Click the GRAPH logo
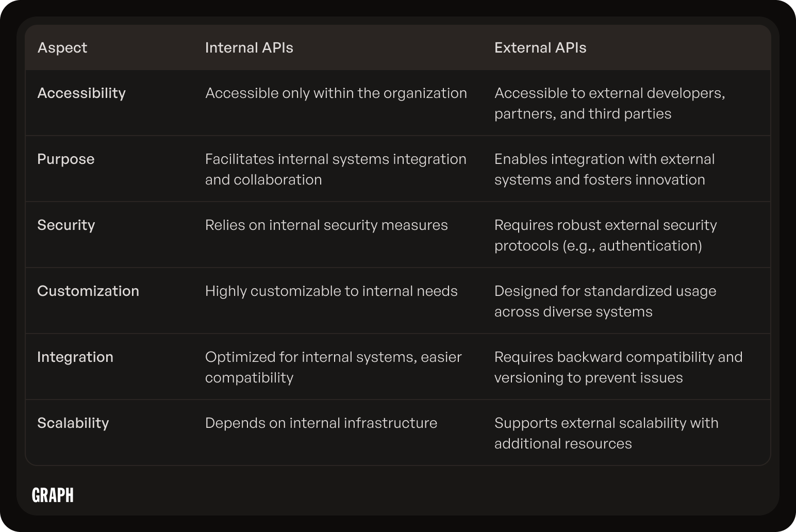The height and width of the screenshot is (532, 796). tap(53, 495)
